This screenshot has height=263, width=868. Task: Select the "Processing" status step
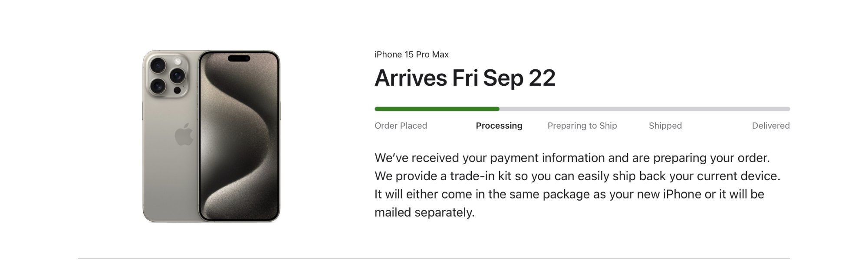click(x=499, y=126)
